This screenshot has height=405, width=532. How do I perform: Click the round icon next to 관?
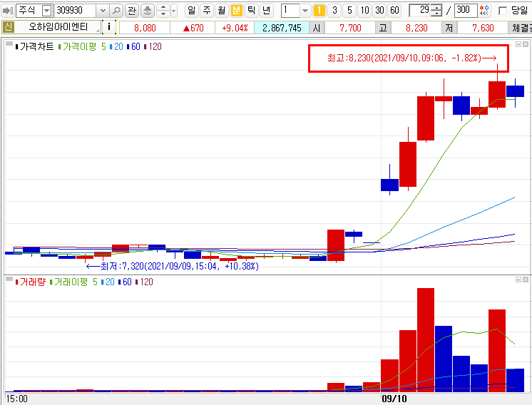[x=147, y=11]
